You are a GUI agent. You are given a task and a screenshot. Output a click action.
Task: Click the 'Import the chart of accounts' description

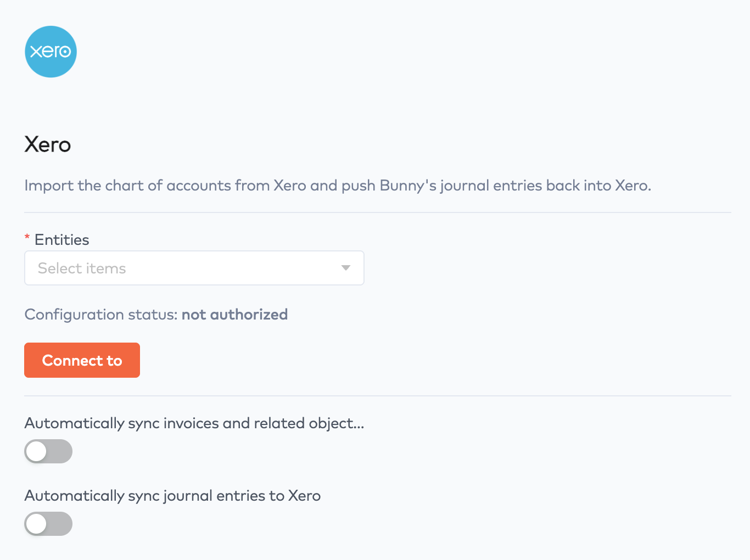point(338,186)
